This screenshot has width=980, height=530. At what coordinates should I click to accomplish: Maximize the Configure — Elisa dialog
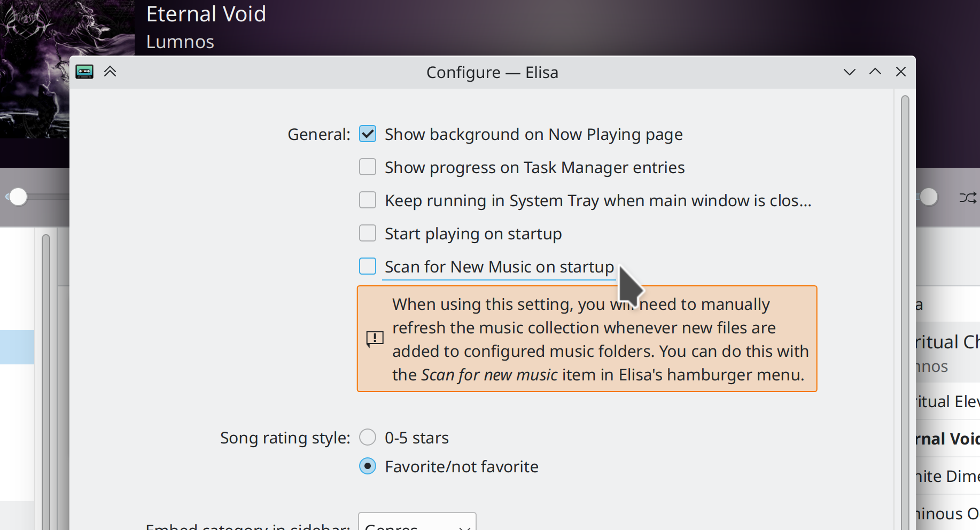pos(875,72)
